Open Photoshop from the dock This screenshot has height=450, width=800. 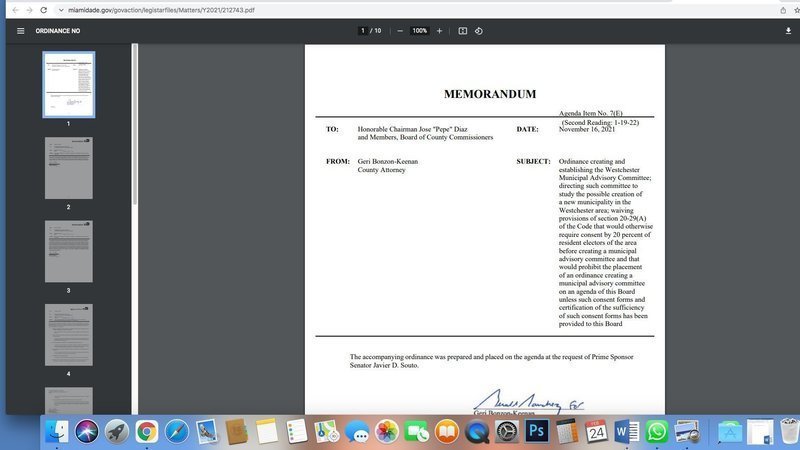pyautogui.click(x=536, y=432)
